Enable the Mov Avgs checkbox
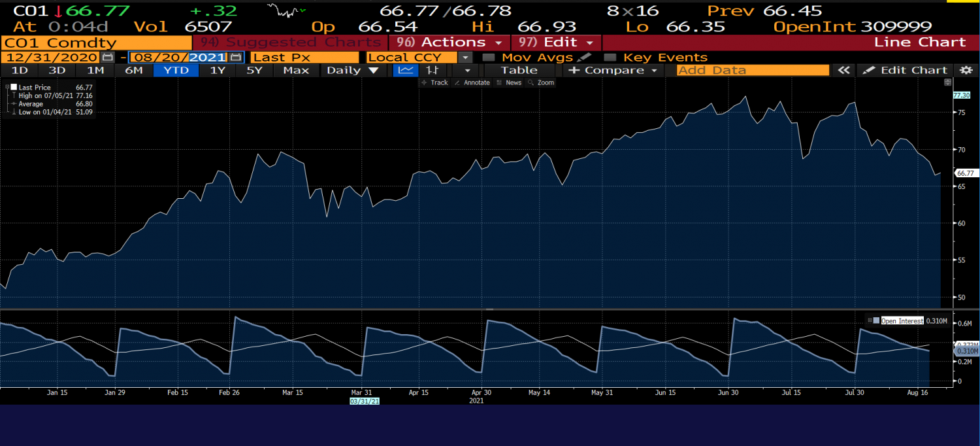 (x=488, y=58)
